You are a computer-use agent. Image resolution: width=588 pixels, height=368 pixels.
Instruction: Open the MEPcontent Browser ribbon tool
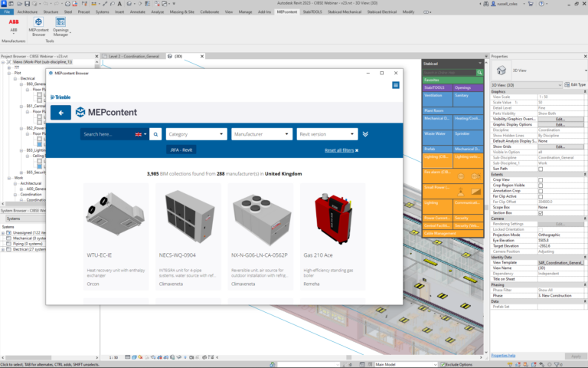pyautogui.click(x=38, y=27)
